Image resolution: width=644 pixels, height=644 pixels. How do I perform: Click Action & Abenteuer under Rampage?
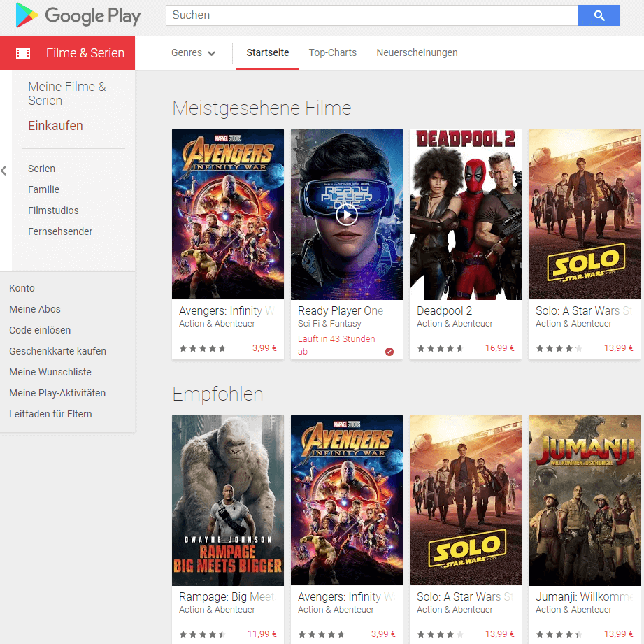tap(217, 610)
